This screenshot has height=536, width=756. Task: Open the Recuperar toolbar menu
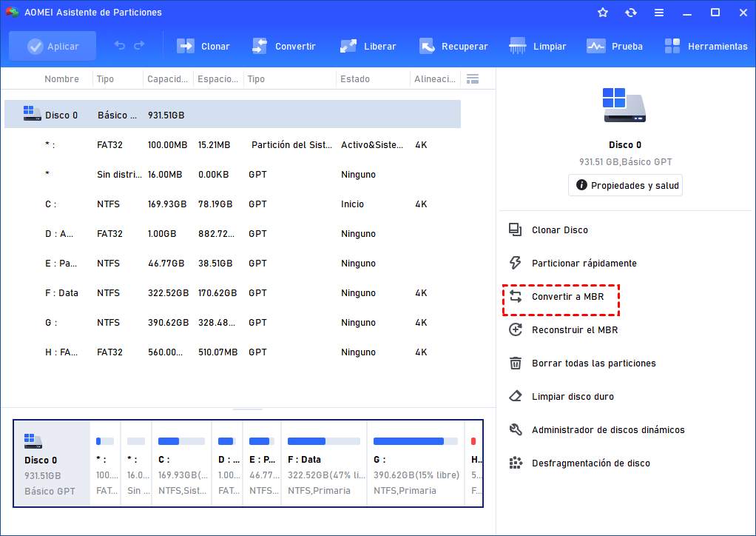click(453, 47)
